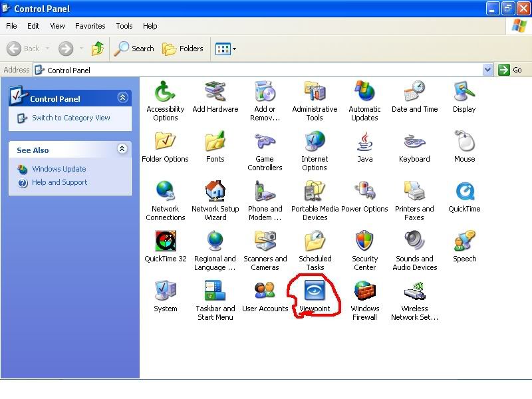Click the Forward arrow button
Image resolution: width=532 pixels, height=399 pixels.
click(x=66, y=49)
